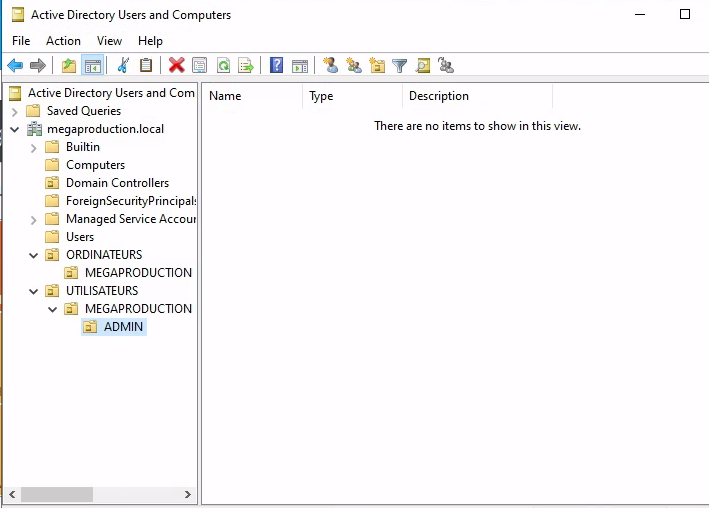Sort by the Name column header
Viewport: 709px width, 508px height.
coord(252,96)
